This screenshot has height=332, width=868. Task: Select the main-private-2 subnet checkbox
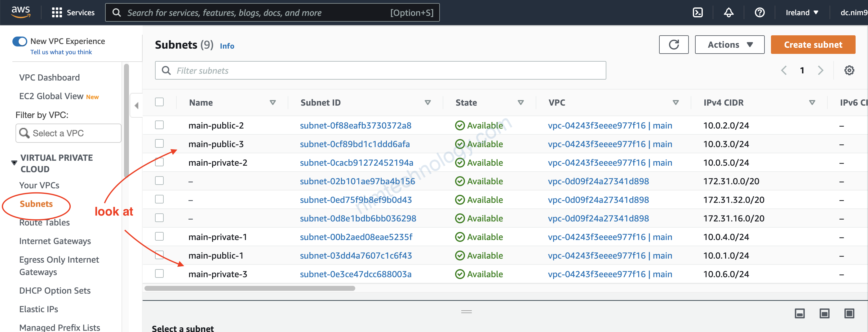click(159, 162)
